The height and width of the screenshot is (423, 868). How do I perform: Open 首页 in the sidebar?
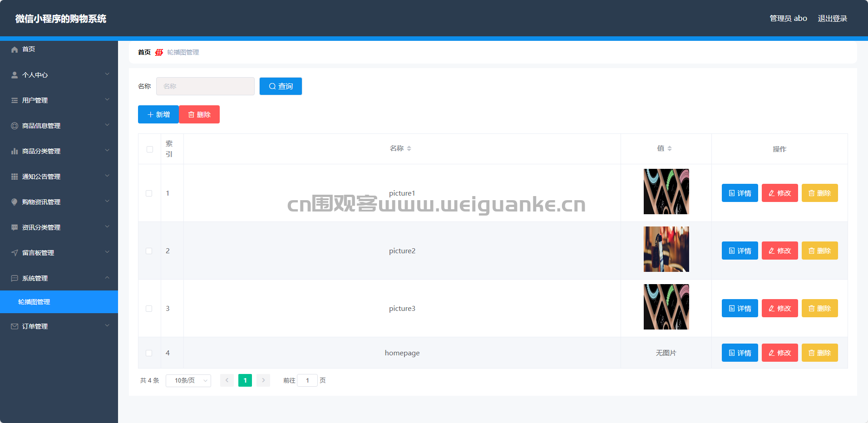click(x=59, y=49)
